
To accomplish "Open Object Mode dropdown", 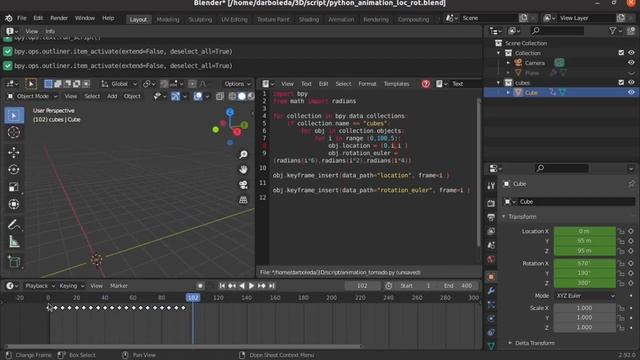I will (33, 96).
